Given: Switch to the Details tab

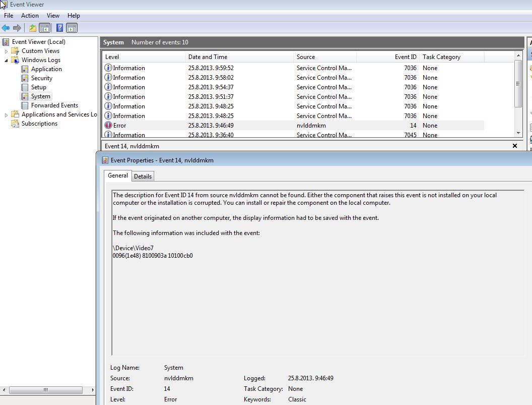Looking at the screenshot, I should [143, 176].
